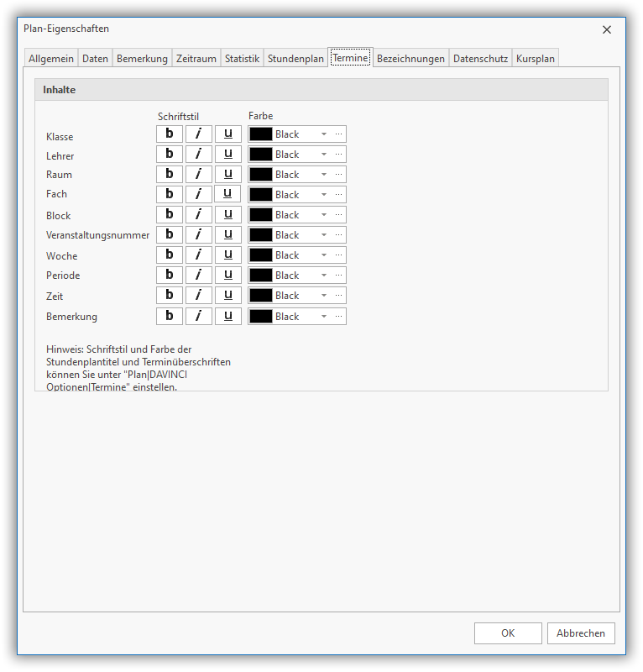Click the Abbrechen button
The height and width of the screenshot is (672, 643).
click(581, 633)
